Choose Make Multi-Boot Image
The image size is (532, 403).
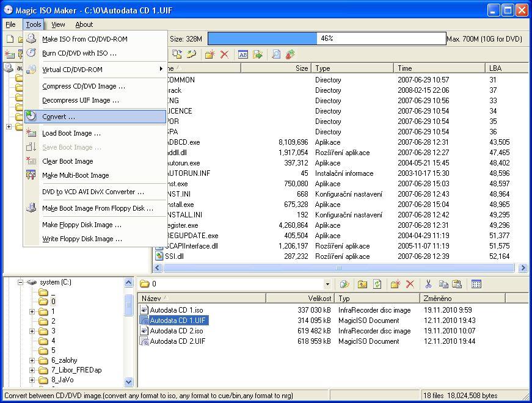point(95,175)
